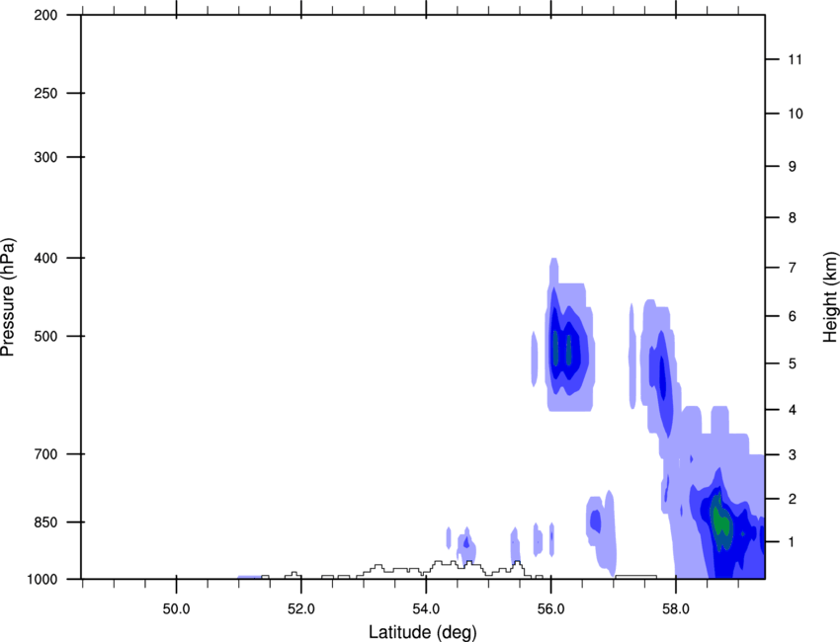The width and height of the screenshot is (840, 642).
Task: Click the 850 pressure tick label
Action: point(45,522)
